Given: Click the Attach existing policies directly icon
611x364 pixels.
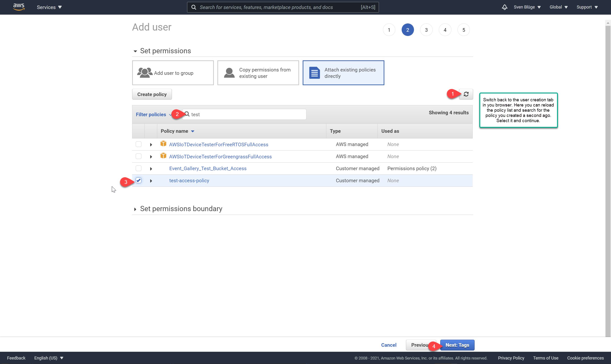Looking at the screenshot, I should (x=314, y=73).
